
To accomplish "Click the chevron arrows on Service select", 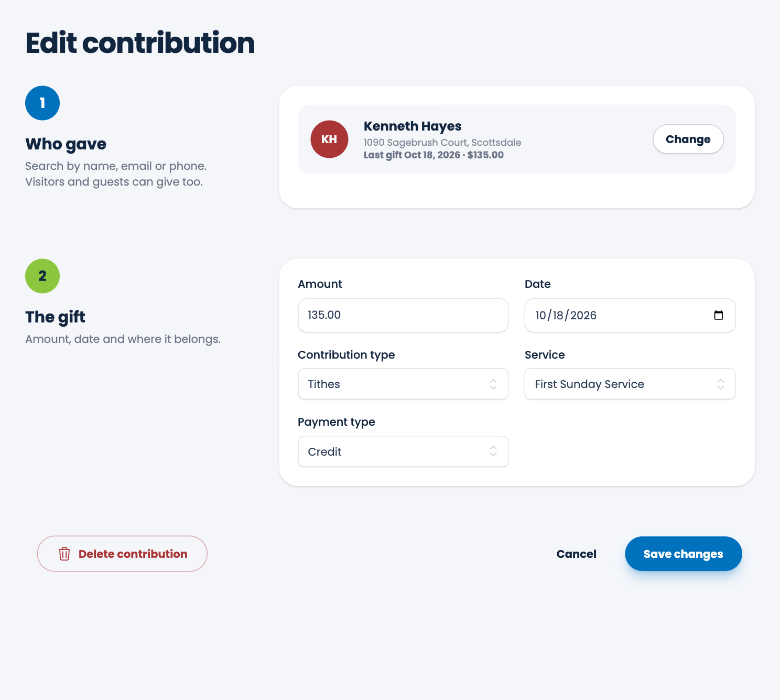I will [x=721, y=384].
